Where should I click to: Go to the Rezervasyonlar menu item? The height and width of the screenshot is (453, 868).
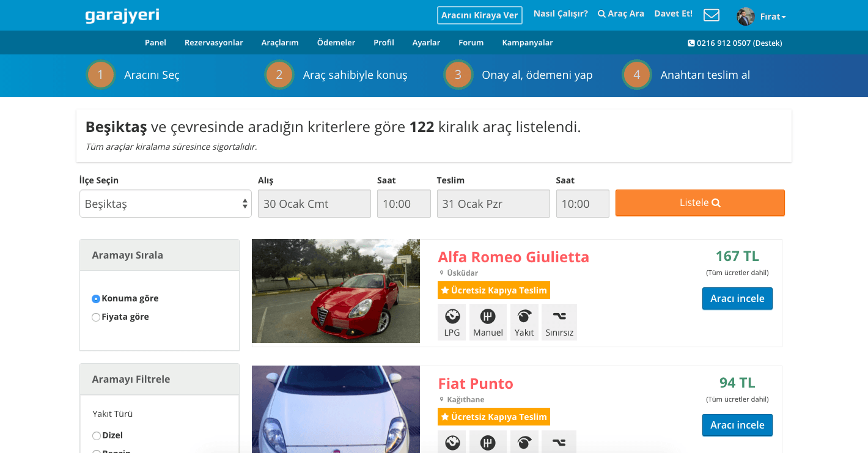(x=214, y=43)
